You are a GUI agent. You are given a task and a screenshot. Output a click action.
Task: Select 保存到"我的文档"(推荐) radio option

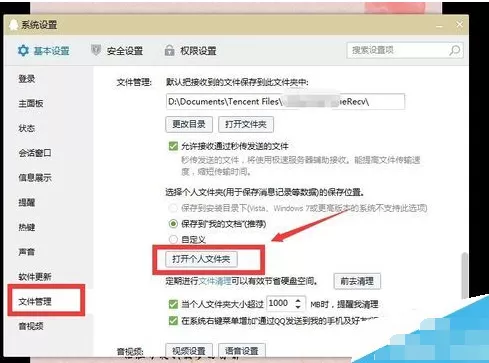pyautogui.click(x=173, y=224)
